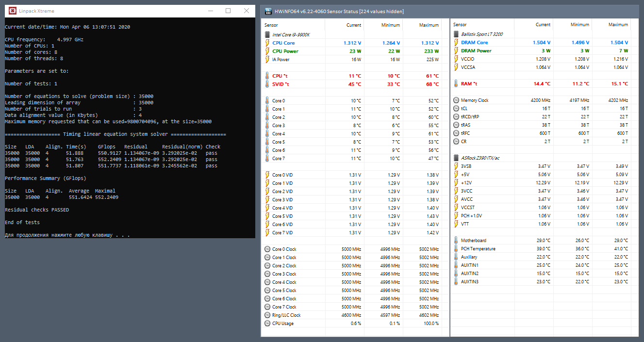
Task: Select the Core 2 temperature row label
Action: tap(279, 117)
